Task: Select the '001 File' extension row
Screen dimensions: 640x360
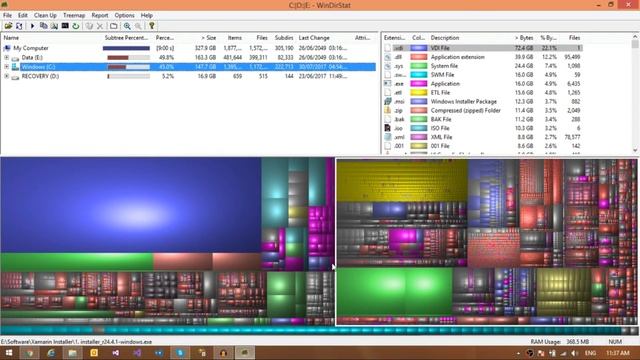Action: pyautogui.click(x=483, y=146)
